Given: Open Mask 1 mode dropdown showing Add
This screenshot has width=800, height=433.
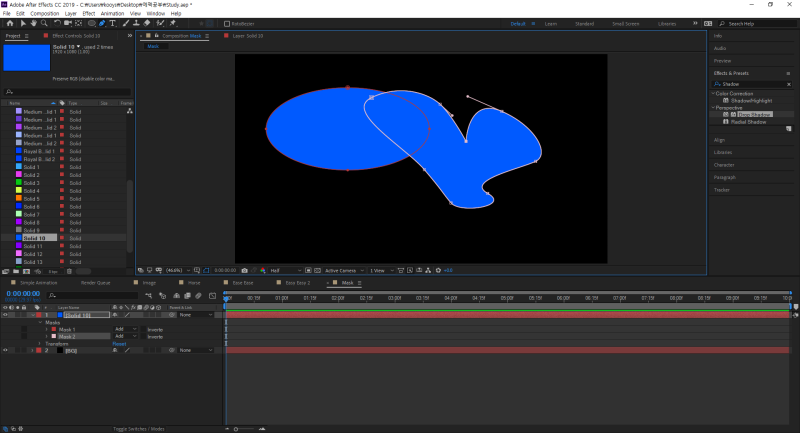Looking at the screenshot, I should [x=126, y=329].
